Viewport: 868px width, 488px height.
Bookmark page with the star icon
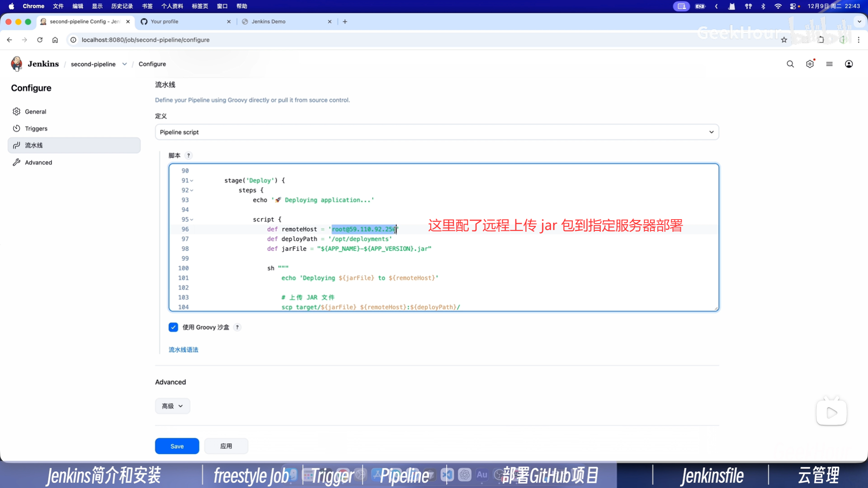pos(784,40)
